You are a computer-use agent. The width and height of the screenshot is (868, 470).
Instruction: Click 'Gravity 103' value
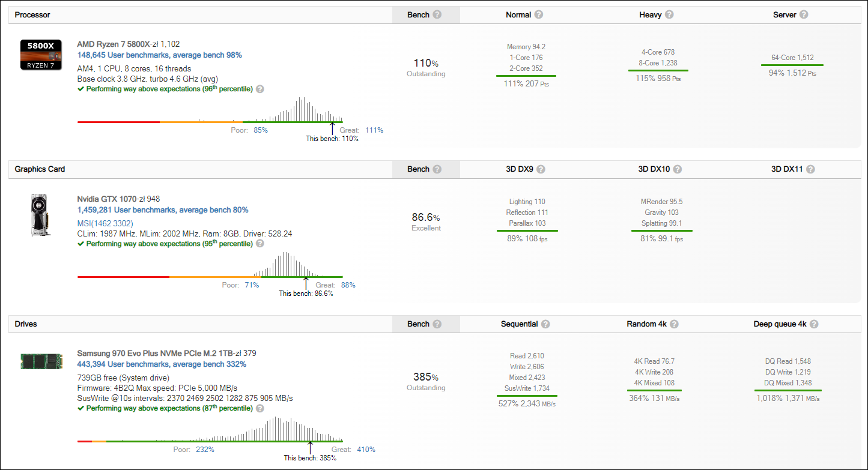[661, 212]
